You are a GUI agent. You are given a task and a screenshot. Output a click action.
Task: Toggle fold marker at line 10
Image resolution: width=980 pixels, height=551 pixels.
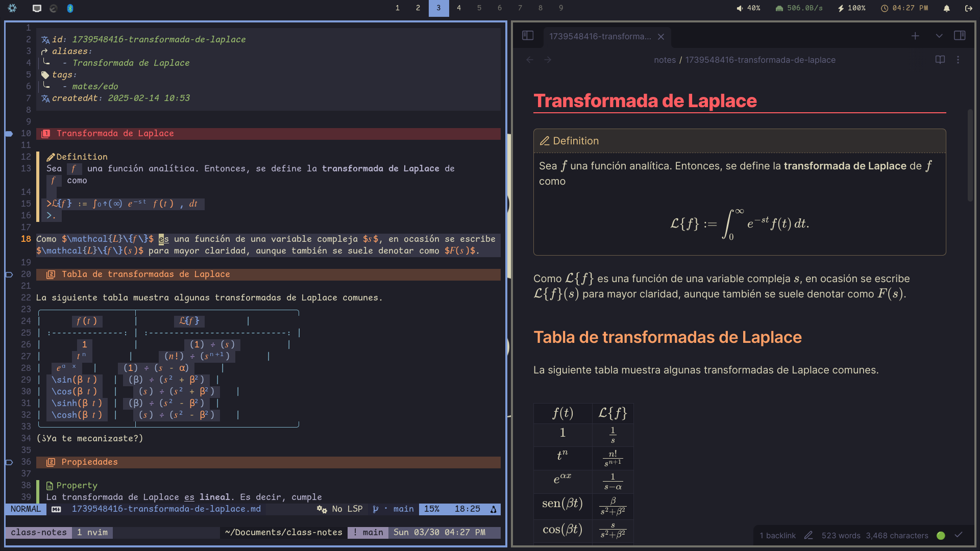click(x=9, y=134)
